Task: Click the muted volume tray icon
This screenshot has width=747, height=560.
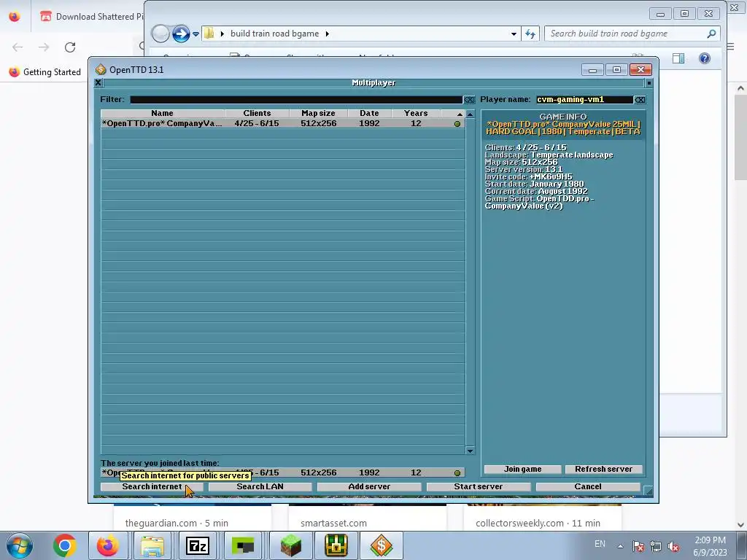Action: click(673, 546)
